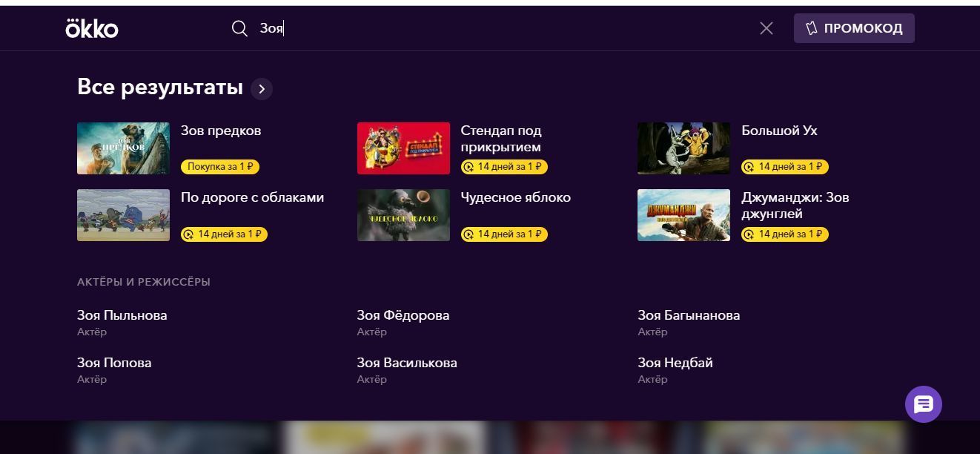Open the По дороге с облаками thumbnail

(123, 215)
